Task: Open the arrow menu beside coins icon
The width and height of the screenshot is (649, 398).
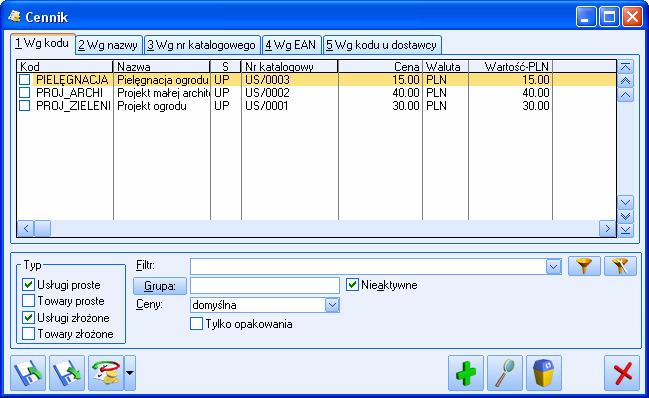Action: click(x=130, y=373)
